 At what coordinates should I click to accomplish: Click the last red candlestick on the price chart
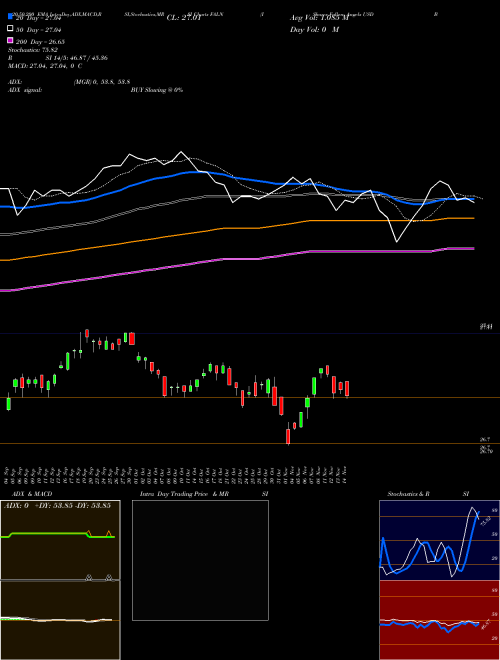point(347,389)
